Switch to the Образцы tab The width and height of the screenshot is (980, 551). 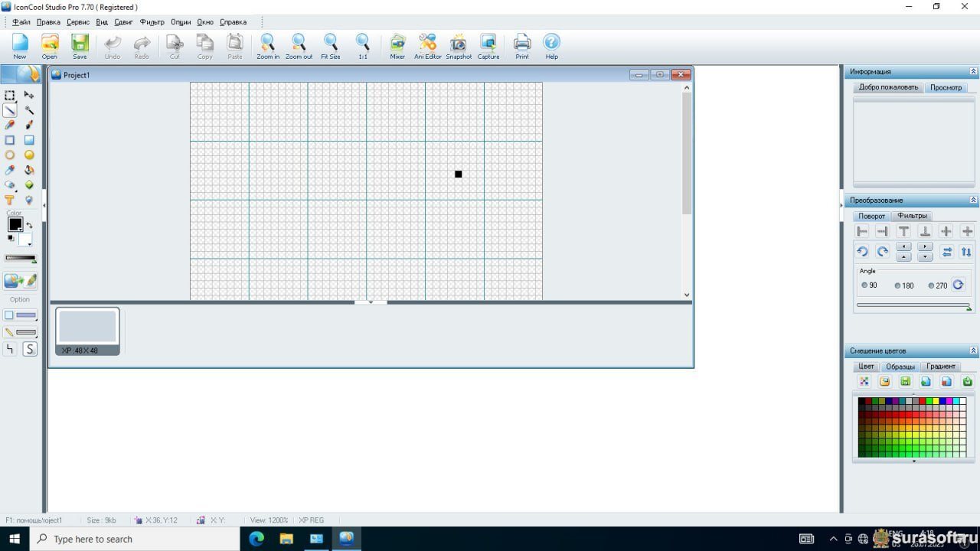pos(900,367)
